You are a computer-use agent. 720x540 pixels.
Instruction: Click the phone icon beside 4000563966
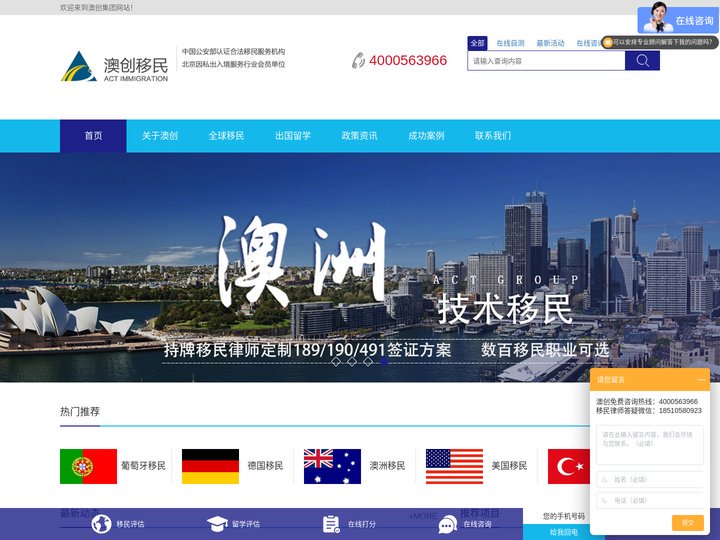click(x=358, y=60)
